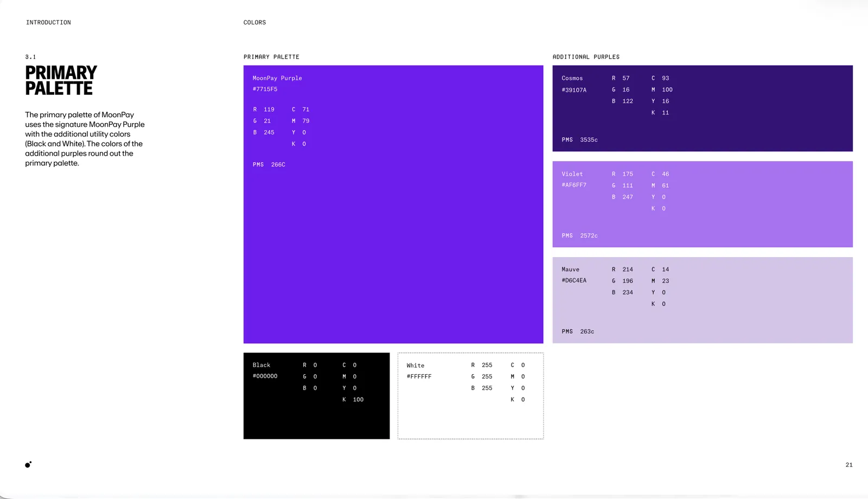Click the Black name label
Screen dimensions: 868x499
[261, 365]
